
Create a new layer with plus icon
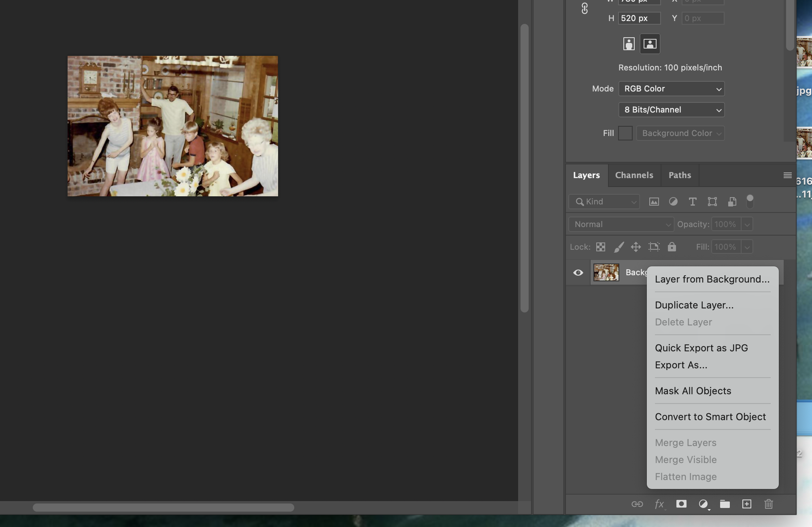746,504
